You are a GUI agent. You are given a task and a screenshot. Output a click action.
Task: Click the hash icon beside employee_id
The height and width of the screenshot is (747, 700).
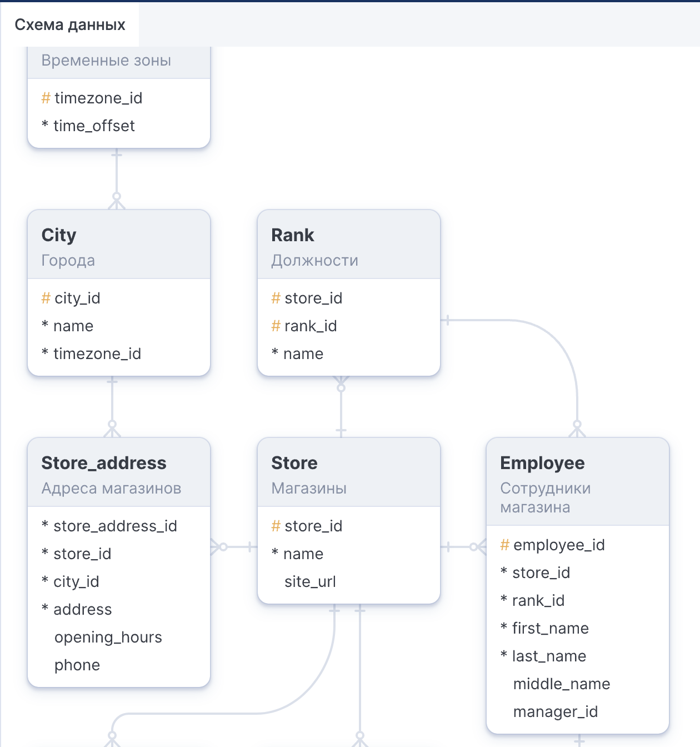504,545
